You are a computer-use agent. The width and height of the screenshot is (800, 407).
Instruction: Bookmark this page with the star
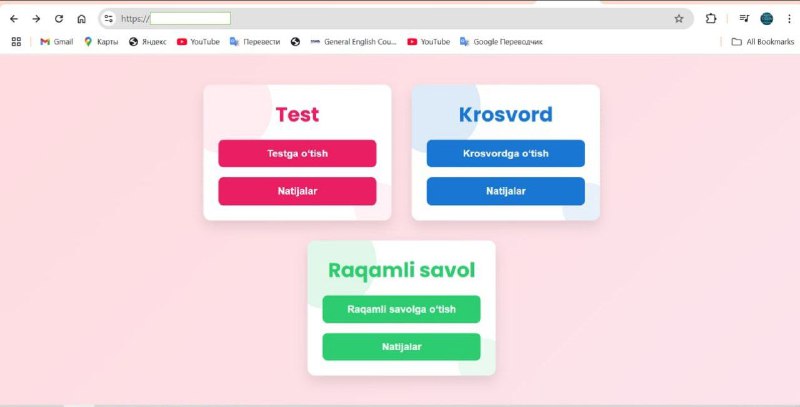coord(679,19)
